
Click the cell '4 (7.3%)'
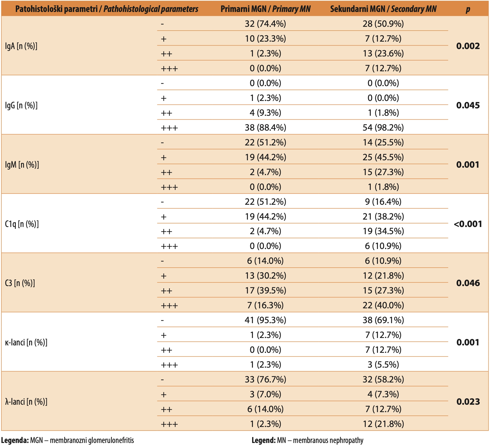coord(383,394)
